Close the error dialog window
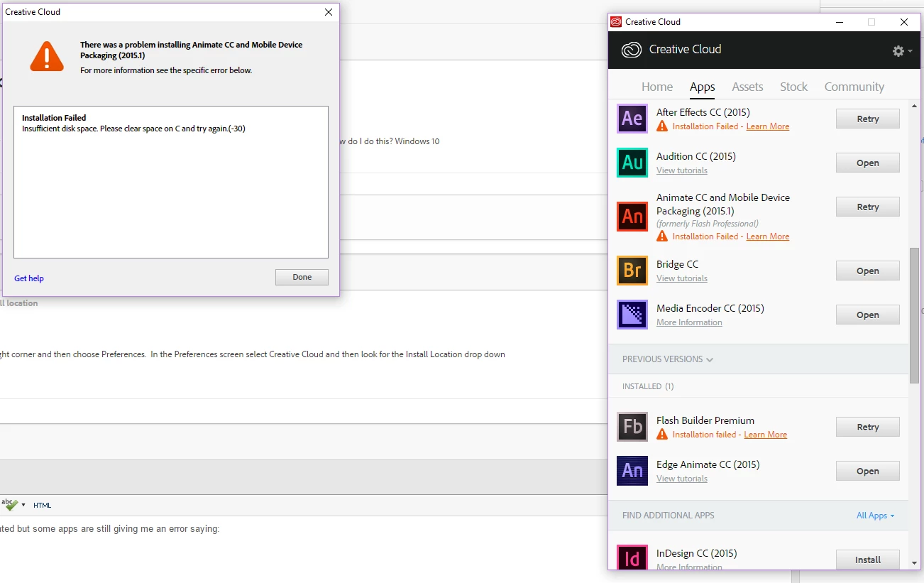 tap(329, 12)
